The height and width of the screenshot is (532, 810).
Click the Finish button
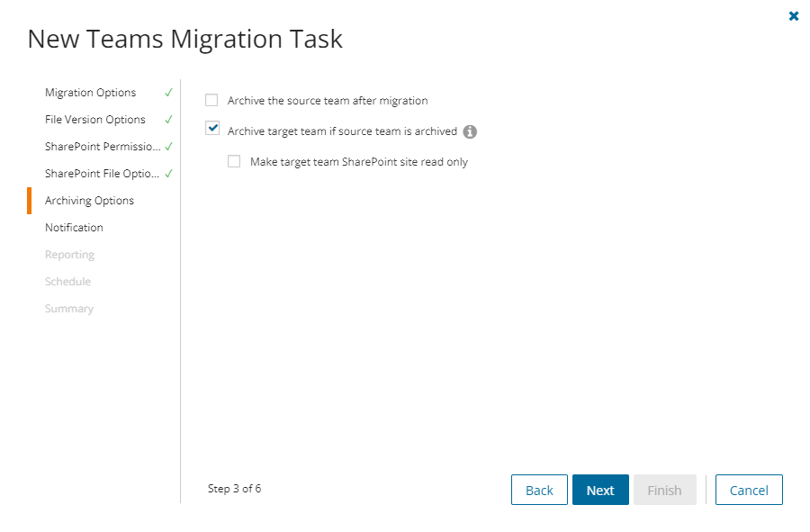[665, 491]
